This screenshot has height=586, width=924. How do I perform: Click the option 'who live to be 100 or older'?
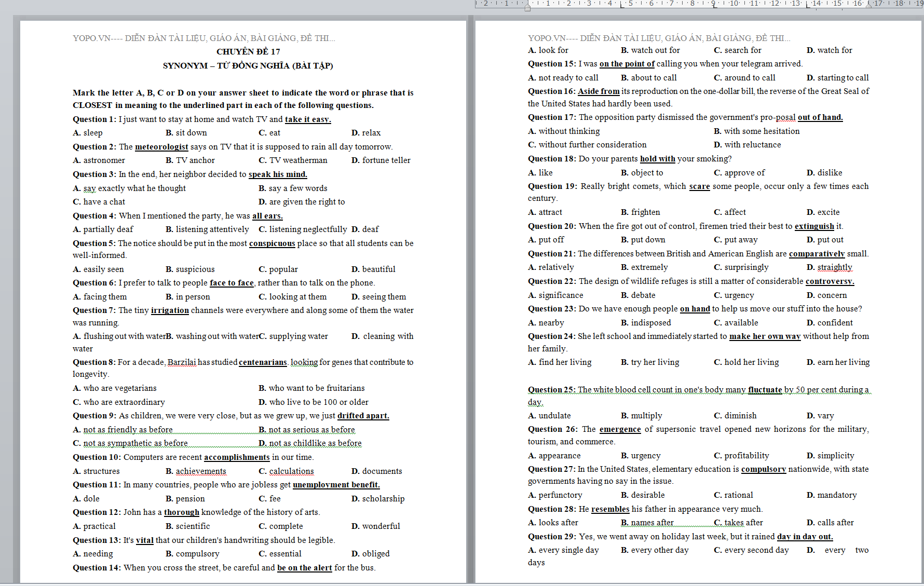(319, 402)
